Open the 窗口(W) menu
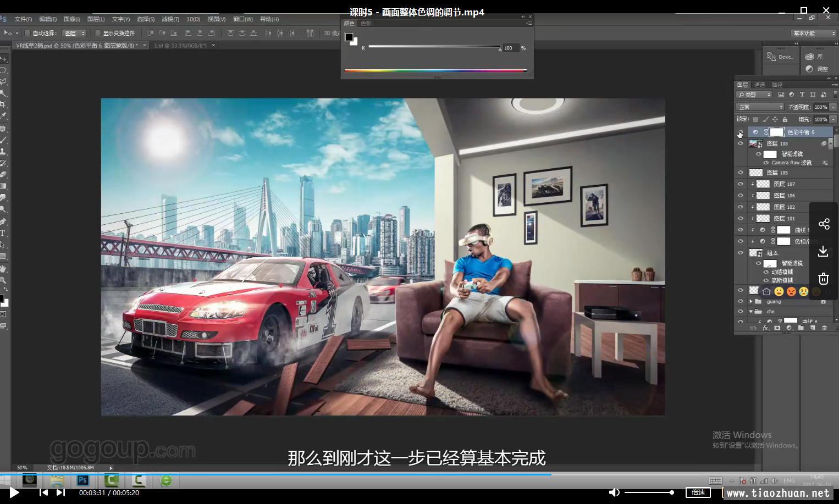The width and height of the screenshot is (839, 504). 243,19
